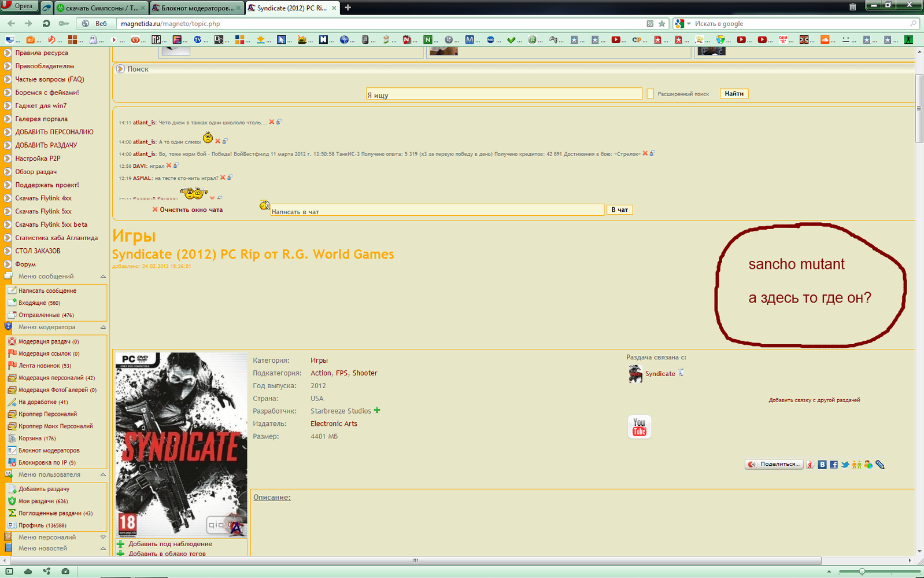Open 'Лента новинок (53)' item
Image resolution: width=924 pixels, height=578 pixels.
click(45, 366)
